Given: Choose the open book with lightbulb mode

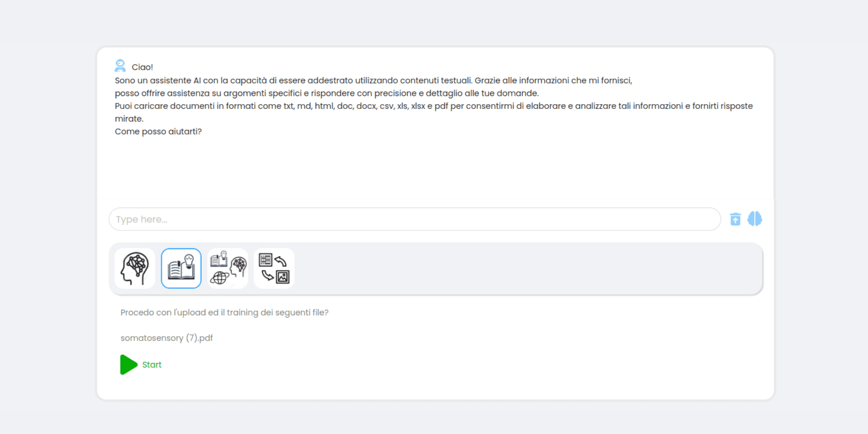Looking at the screenshot, I should click(x=181, y=269).
